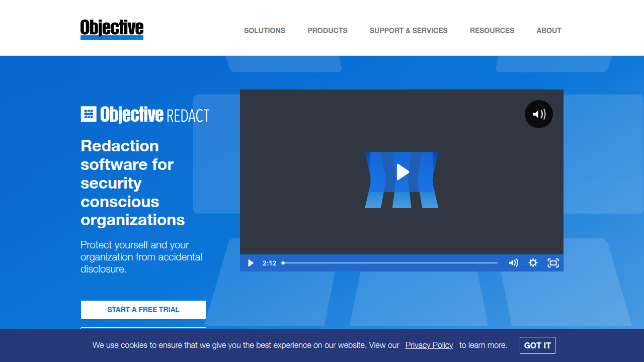644x362 pixels.
Task: Open the About menu
Action: click(x=549, y=31)
